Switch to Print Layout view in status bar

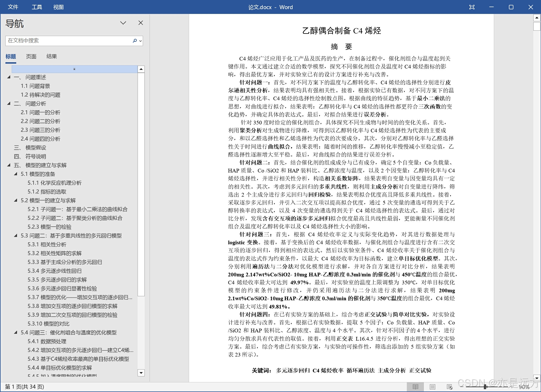[x=432, y=387]
